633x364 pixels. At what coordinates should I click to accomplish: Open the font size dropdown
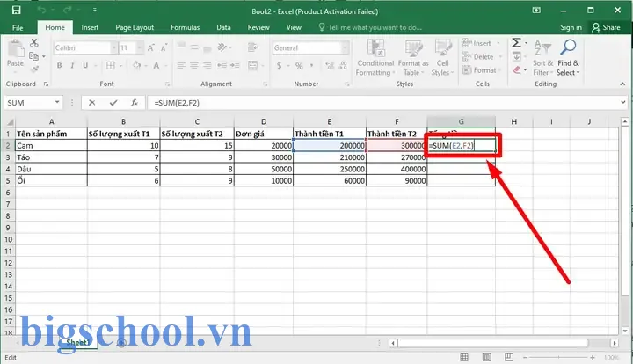coord(140,48)
